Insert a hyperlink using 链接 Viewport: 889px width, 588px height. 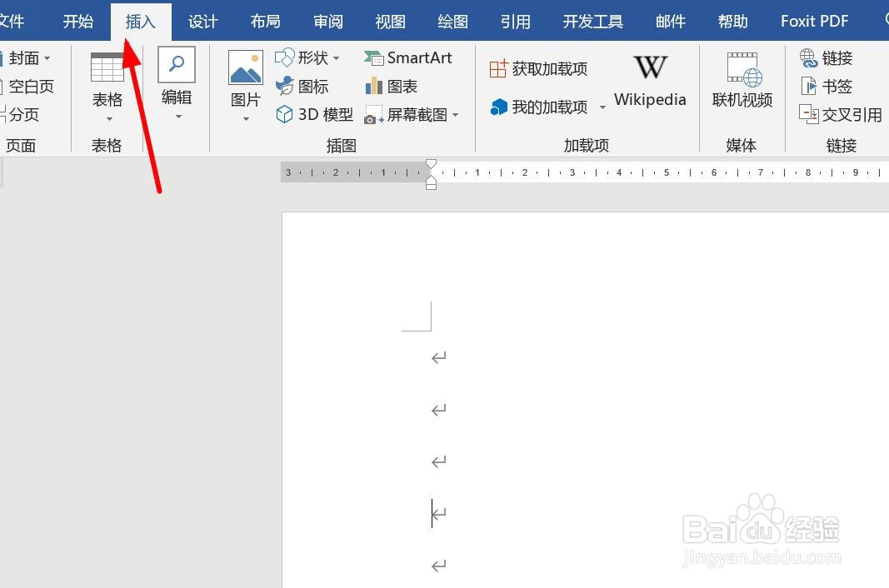[826, 57]
